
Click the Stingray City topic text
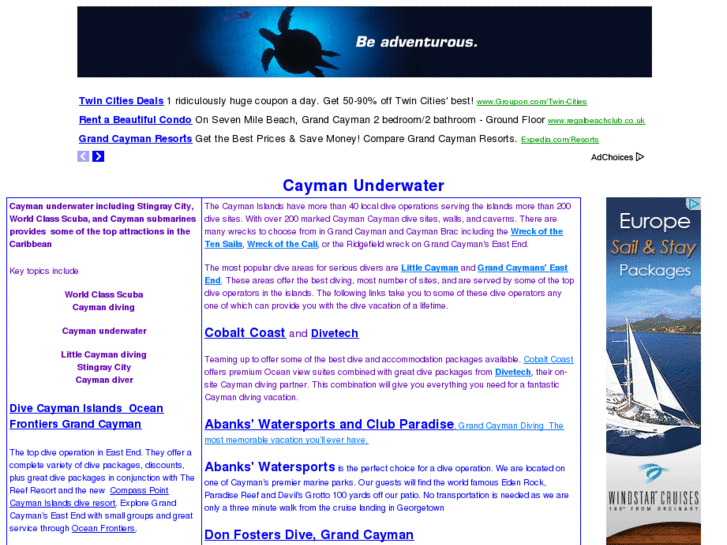coord(104,367)
